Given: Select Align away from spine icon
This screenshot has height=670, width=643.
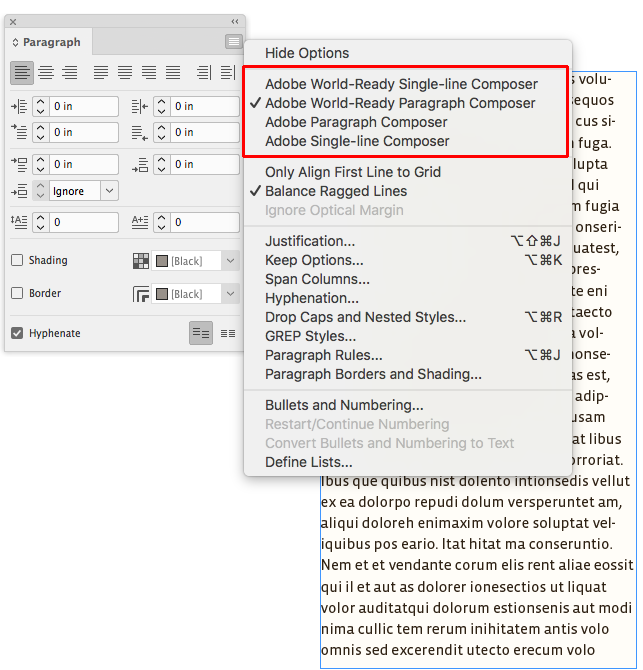Looking at the screenshot, I should pos(228,73).
